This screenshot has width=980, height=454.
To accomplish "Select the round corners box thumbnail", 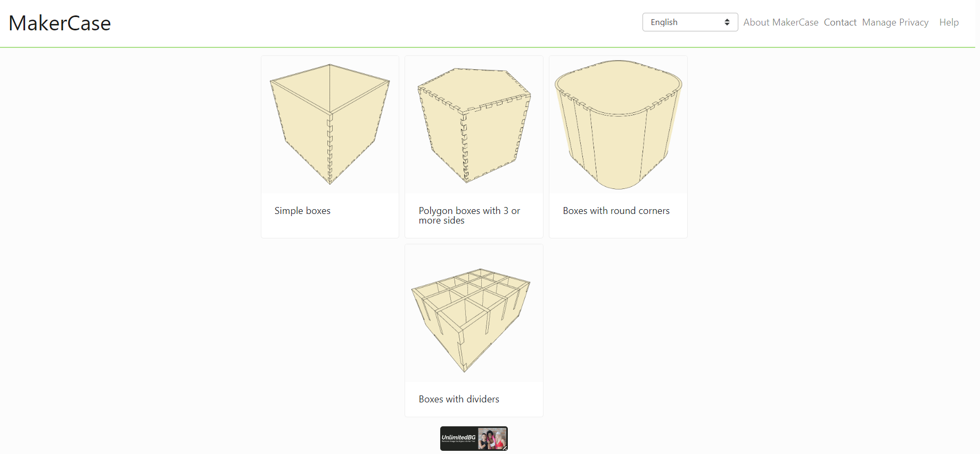I will tap(618, 125).
